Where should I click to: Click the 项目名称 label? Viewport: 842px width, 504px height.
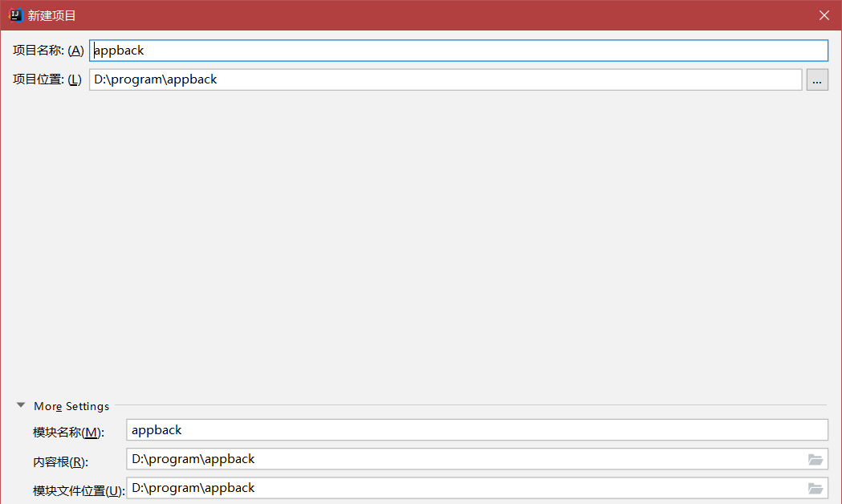click(x=48, y=51)
